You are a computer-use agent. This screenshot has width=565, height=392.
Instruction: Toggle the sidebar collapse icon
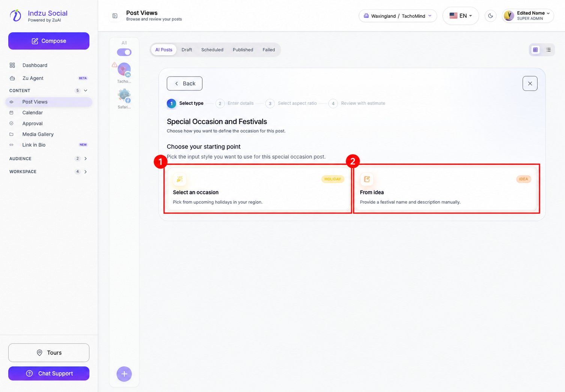115,16
